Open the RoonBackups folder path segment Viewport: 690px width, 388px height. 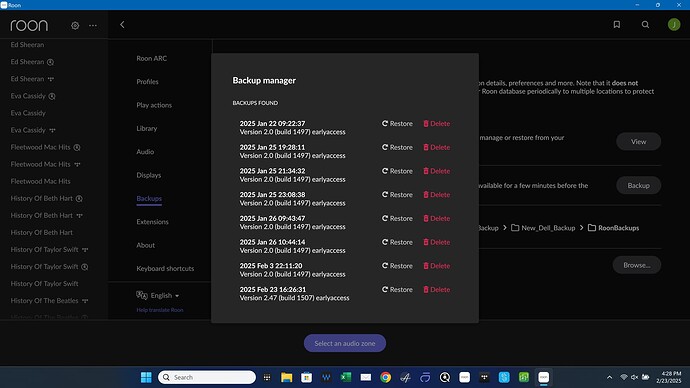pyautogui.click(x=613, y=228)
